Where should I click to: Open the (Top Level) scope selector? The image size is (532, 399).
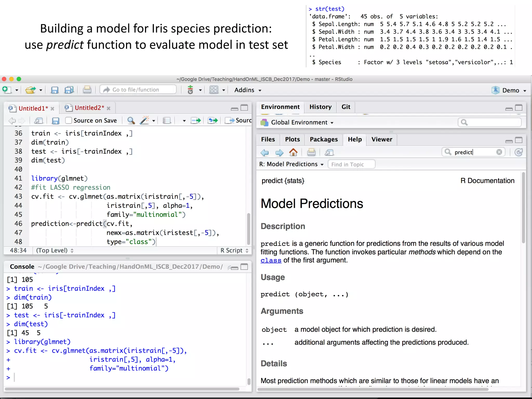pyautogui.click(x=55, y=250)
